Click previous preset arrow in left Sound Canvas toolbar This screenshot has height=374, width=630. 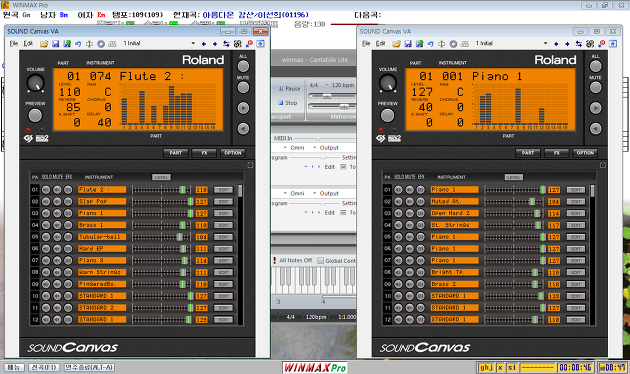[x=204, y=44]
